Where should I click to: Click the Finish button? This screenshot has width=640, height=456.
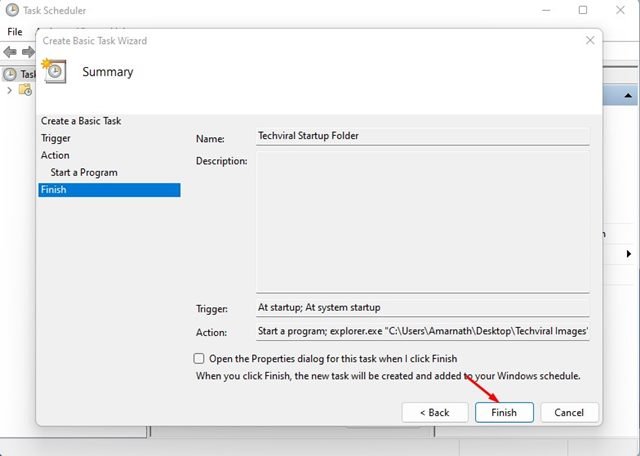[x=504, y=412]
